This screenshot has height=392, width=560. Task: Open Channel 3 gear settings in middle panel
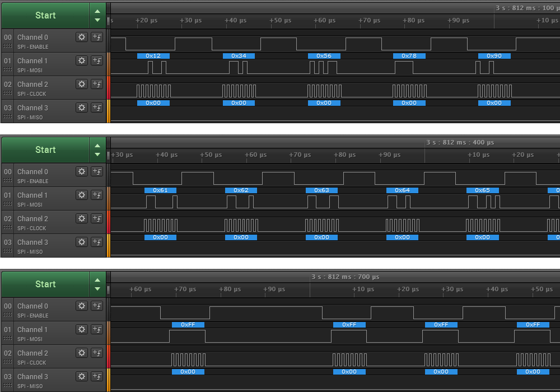(82, 242)
